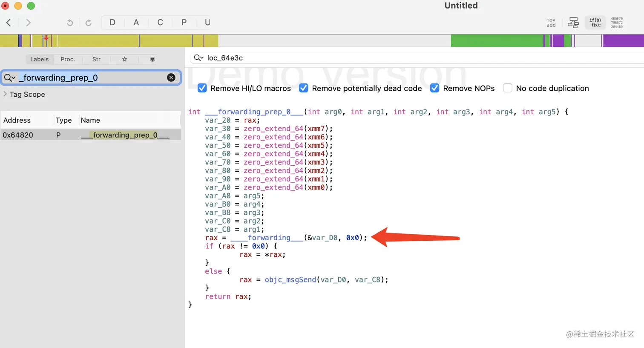Screen dimensions: 644x348
Task: Click the ____forwarding___ function call
Action: pos(267,238)
